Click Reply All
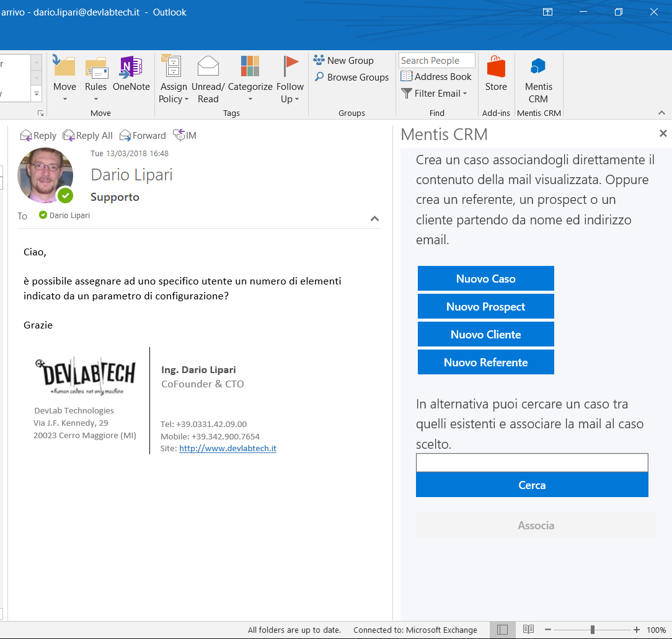Viewport: 672px width, 639px height. click(87, 136)
